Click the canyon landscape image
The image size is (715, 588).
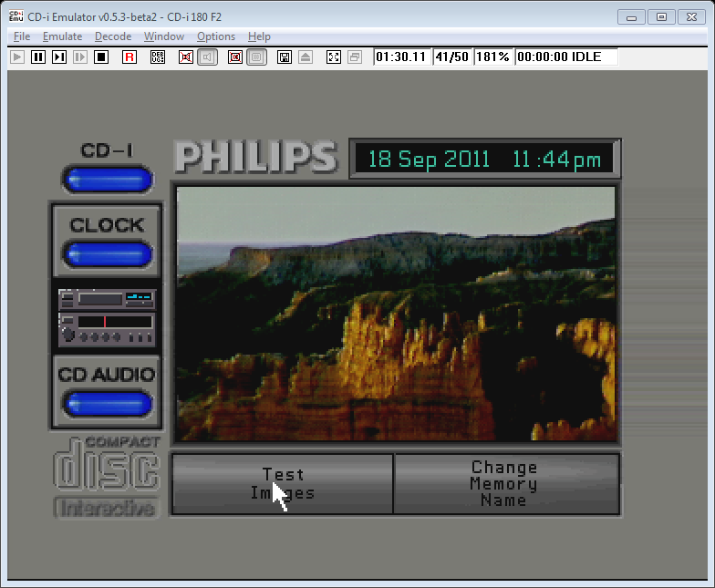coord(396,314)
